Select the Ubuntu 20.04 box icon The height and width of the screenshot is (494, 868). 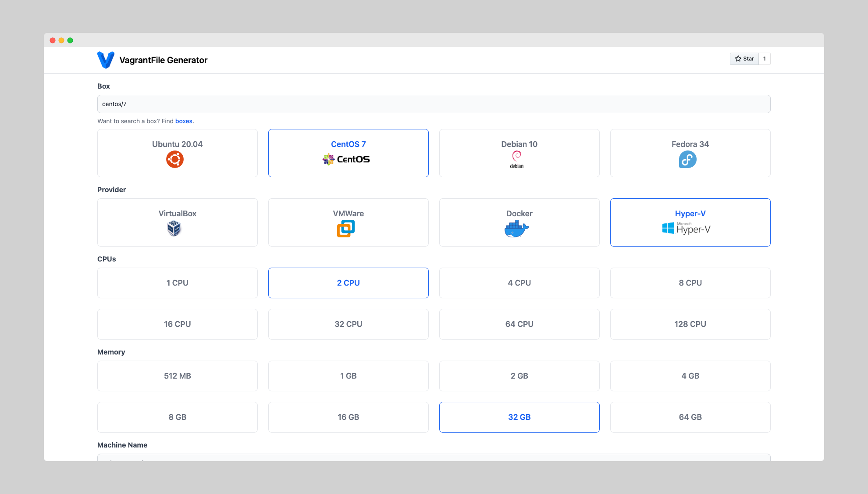tap(177, 159)
